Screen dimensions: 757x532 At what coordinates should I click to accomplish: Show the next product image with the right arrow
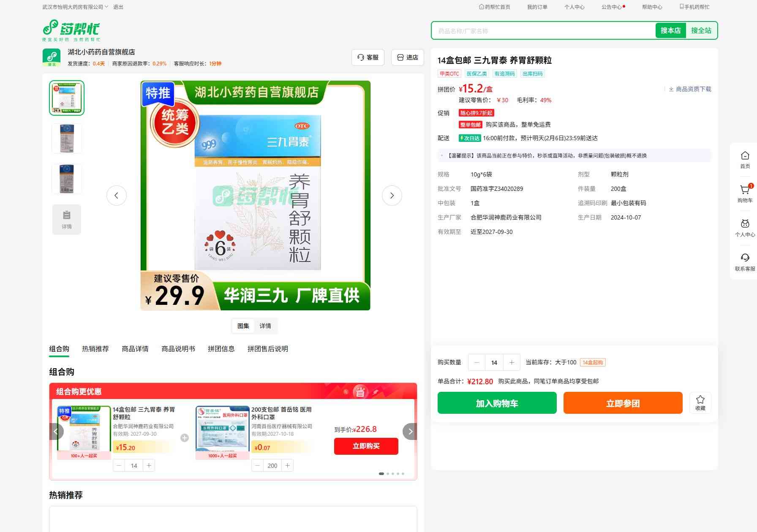392,195
